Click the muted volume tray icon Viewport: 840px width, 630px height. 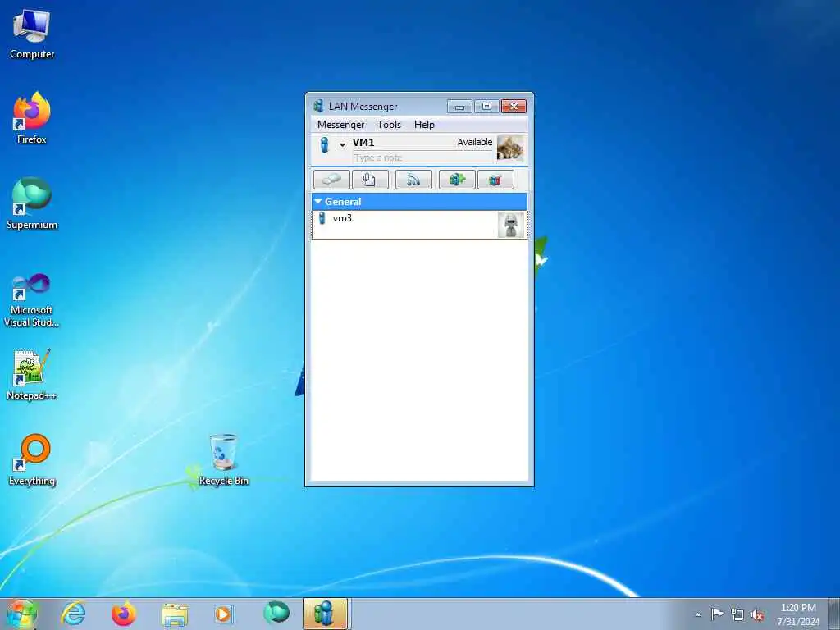click(757, 614)
